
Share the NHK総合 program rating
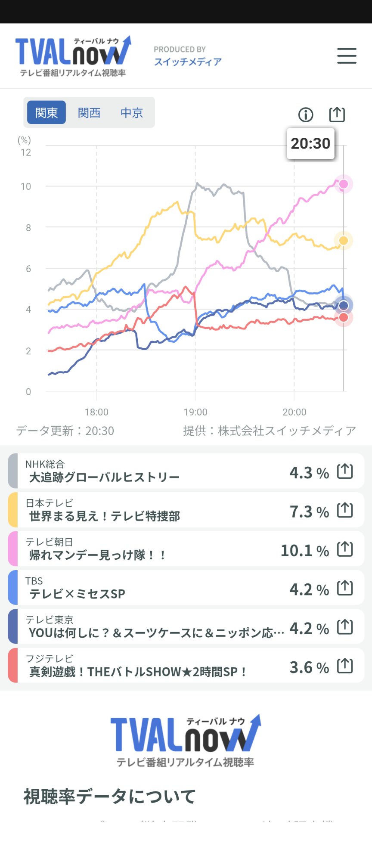click(345, 471)
